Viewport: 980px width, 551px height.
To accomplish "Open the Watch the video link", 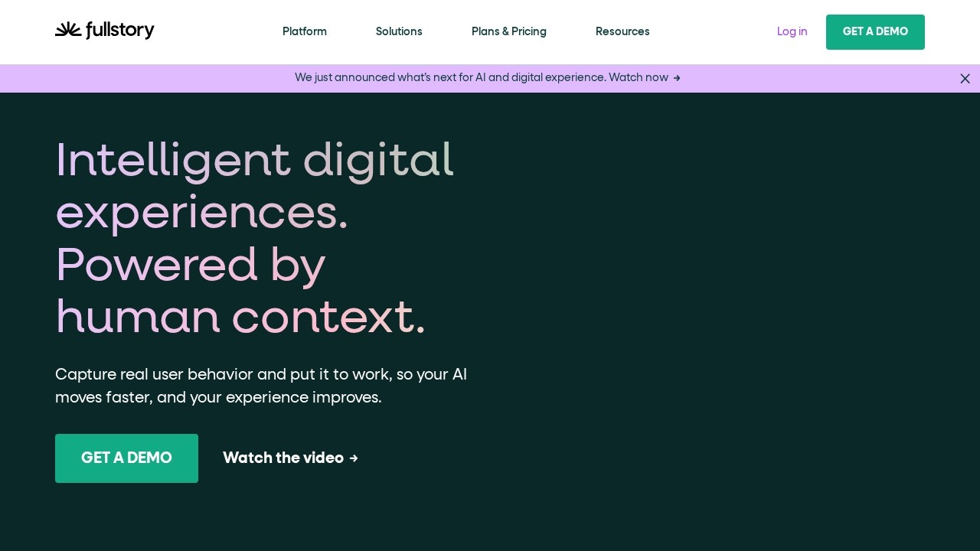I will tap(290, 458).
